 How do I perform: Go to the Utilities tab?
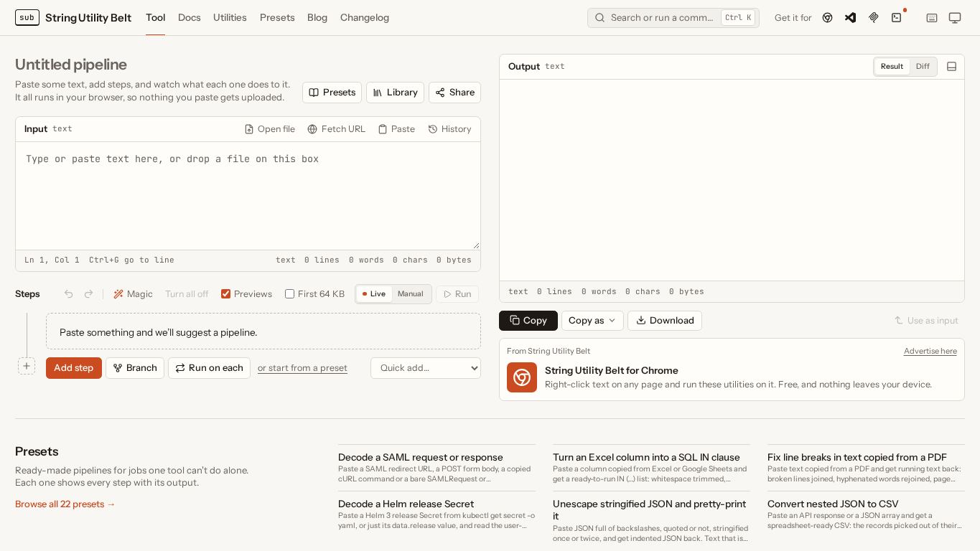(x=230, y=18)
